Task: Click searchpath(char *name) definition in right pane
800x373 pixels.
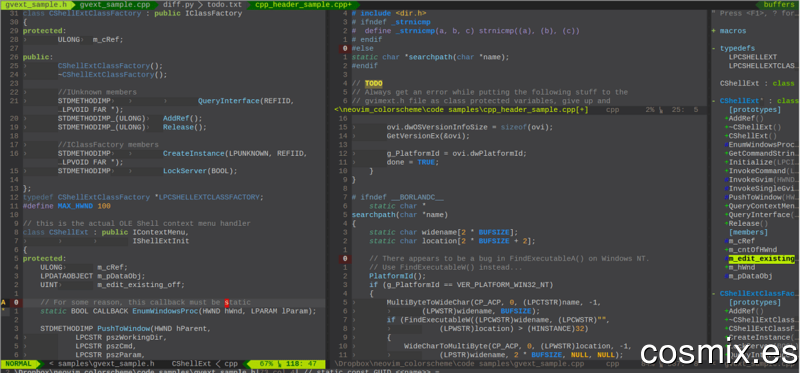Action: click(399, 215)
